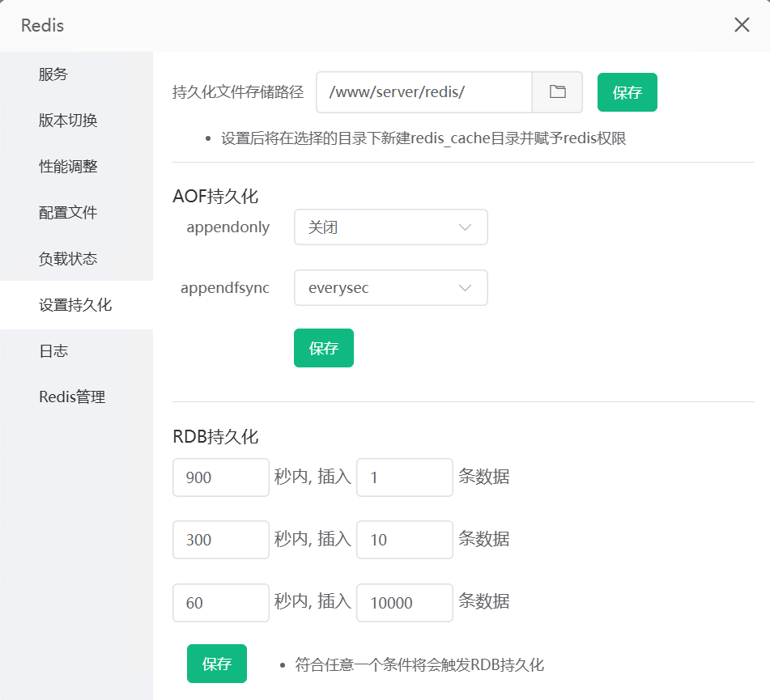The image size is (770, 700).
Task: Click the 300 seconds input field
Action: [x=221, y=540]
